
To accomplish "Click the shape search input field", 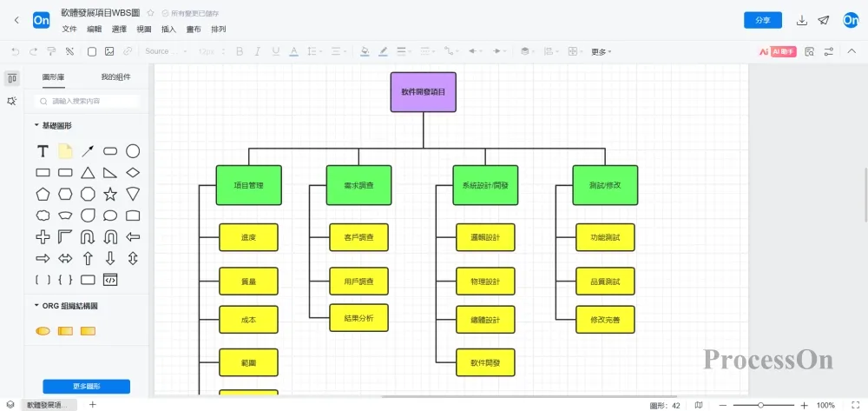I will (x=91, y=102).
